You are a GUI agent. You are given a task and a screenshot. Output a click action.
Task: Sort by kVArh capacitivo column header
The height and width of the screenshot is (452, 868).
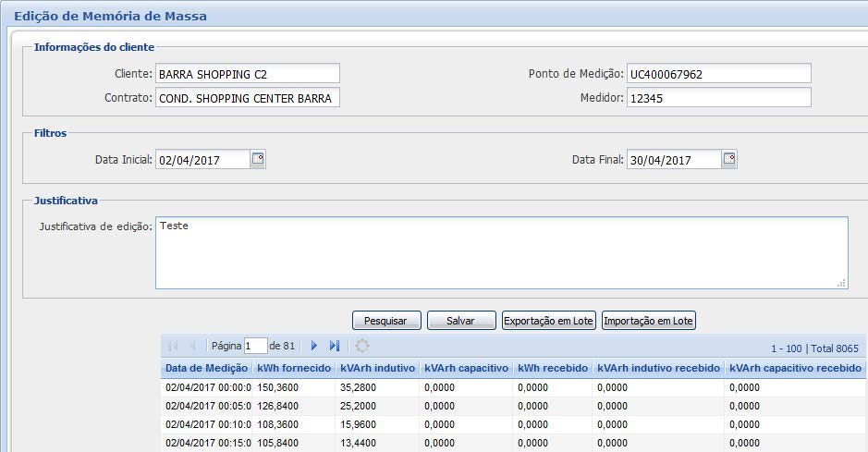(x=467, y=368)
